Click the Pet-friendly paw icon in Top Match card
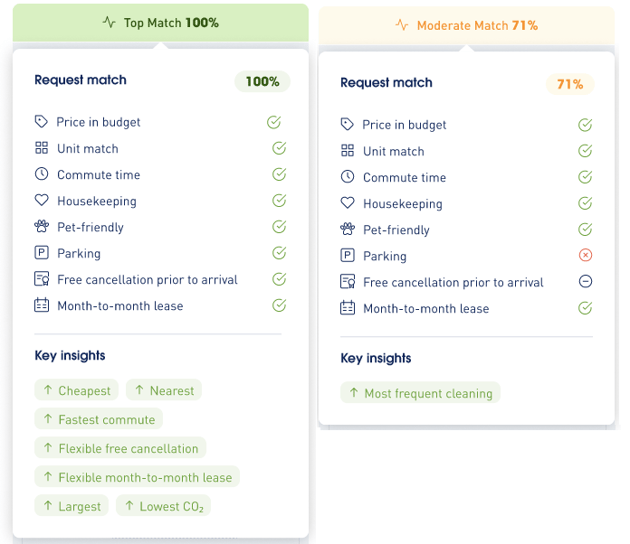Screen dimensions: 630x544 pyautogui.click(x=41, y=227)
